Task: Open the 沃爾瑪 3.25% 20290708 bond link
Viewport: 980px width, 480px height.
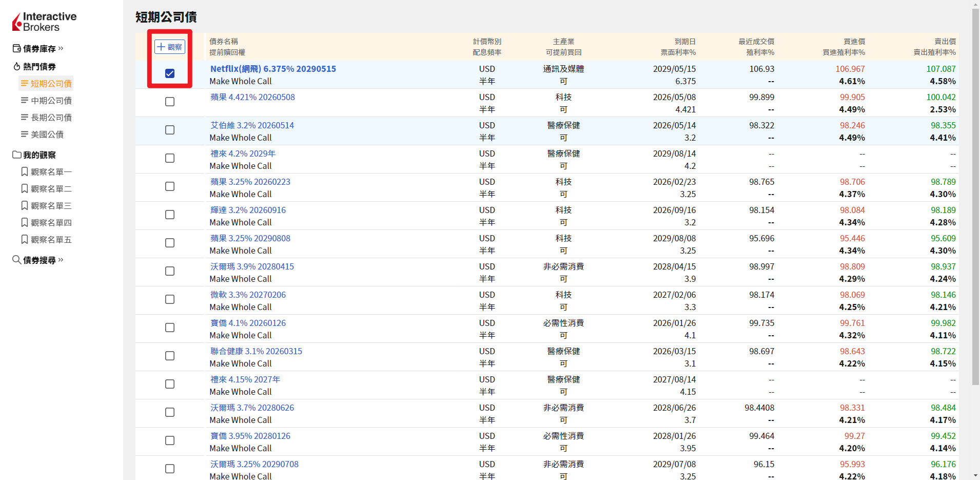Action: point(254,464)
